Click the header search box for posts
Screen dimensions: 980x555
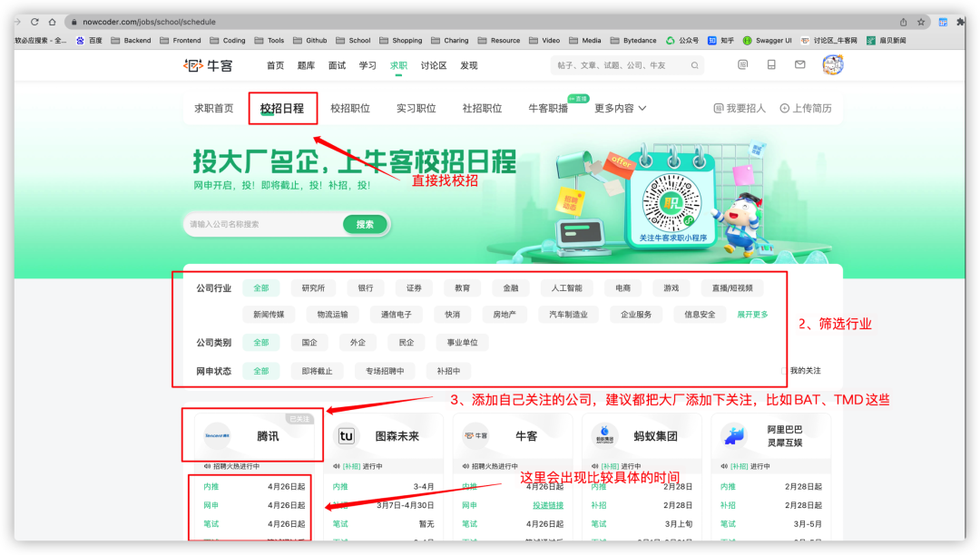[x=627, y=65]
